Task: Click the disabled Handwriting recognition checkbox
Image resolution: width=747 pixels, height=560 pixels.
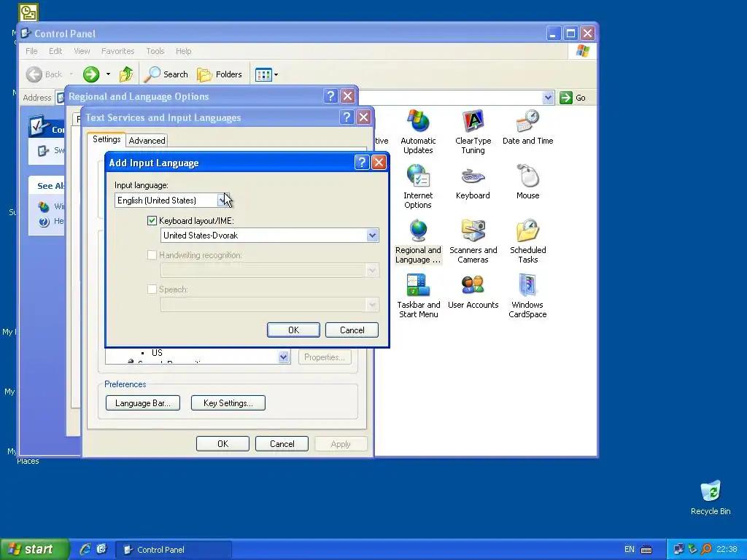Action: tap(152, 254)
